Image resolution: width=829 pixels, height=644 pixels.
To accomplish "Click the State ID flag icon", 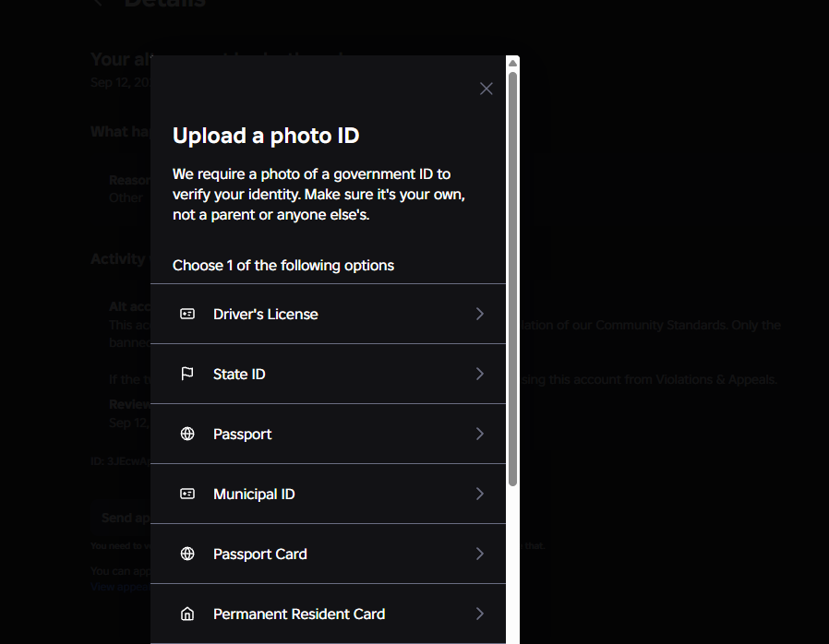I will [187, 374].
